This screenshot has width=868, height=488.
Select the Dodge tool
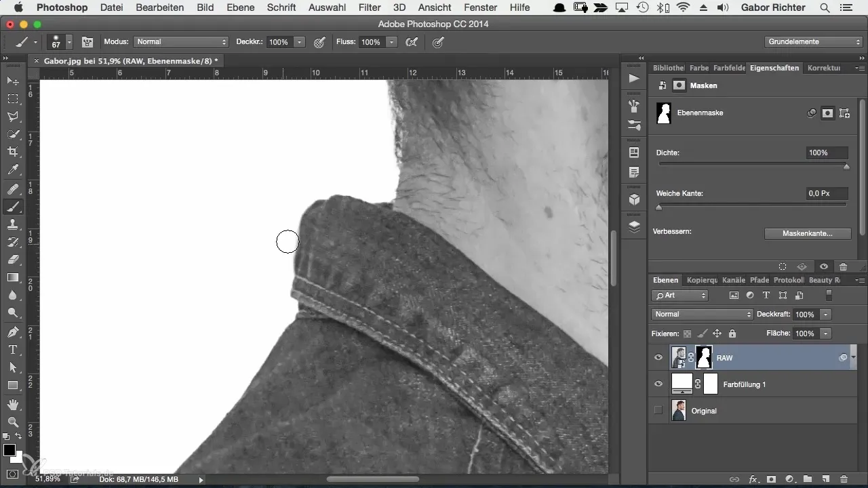pos(12,312)
